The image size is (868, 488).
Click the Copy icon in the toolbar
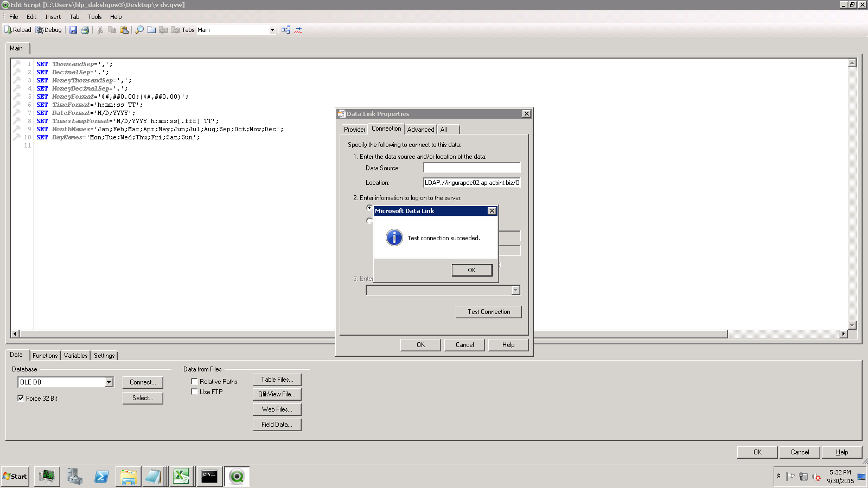click(x=112, y=30)
